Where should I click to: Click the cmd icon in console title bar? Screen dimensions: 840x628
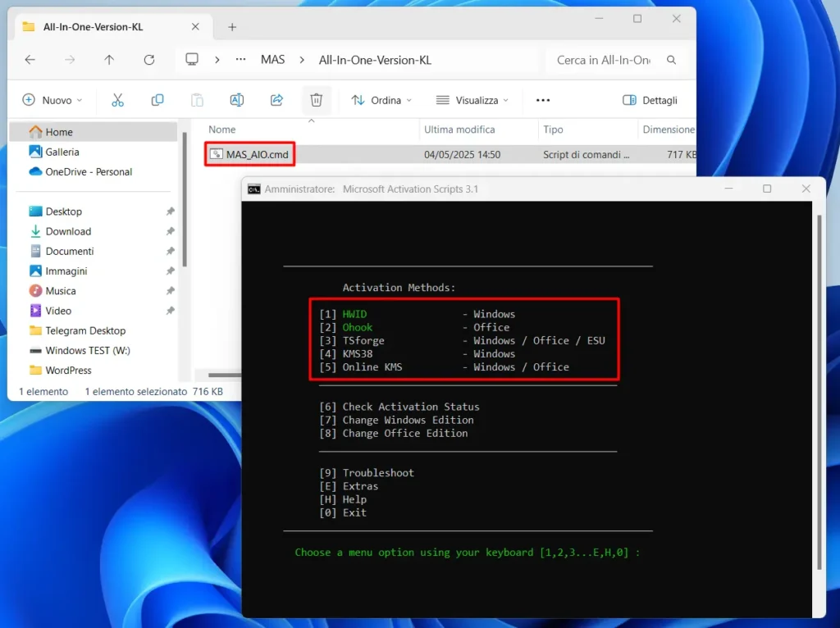[x=254, y=189]
